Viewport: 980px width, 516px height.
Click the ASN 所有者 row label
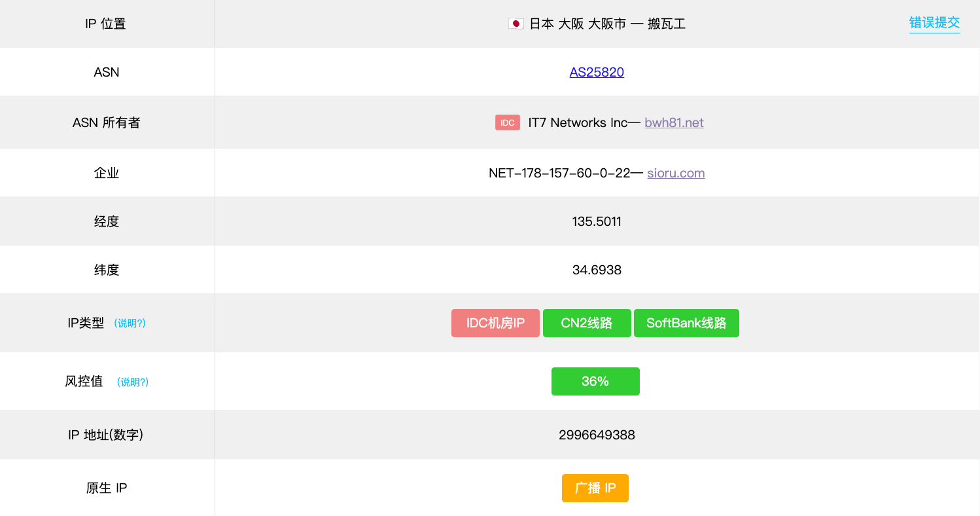coord(107,122)
